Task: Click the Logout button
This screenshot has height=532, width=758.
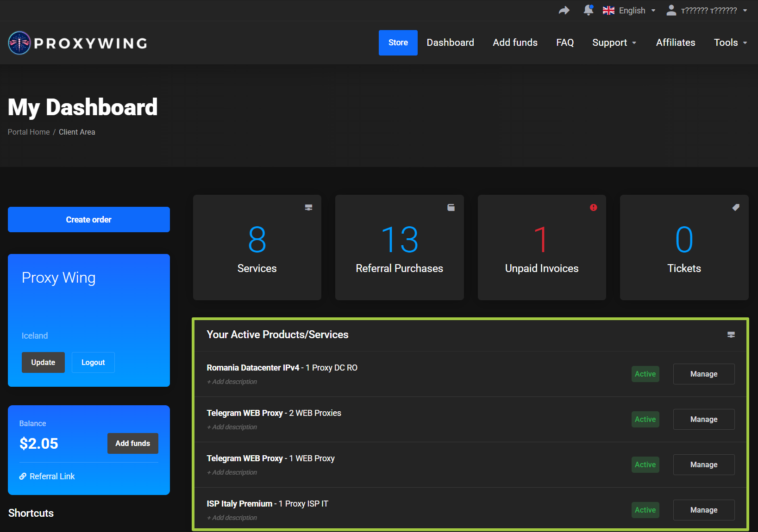Action: 93,363
